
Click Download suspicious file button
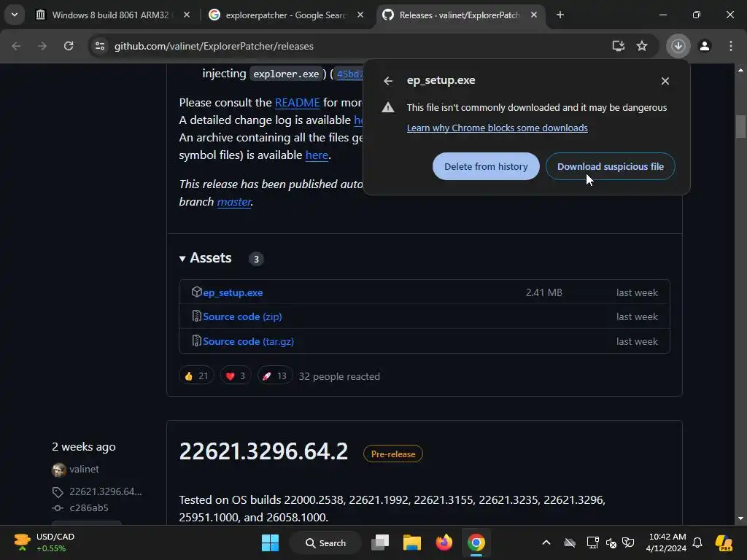611,166
